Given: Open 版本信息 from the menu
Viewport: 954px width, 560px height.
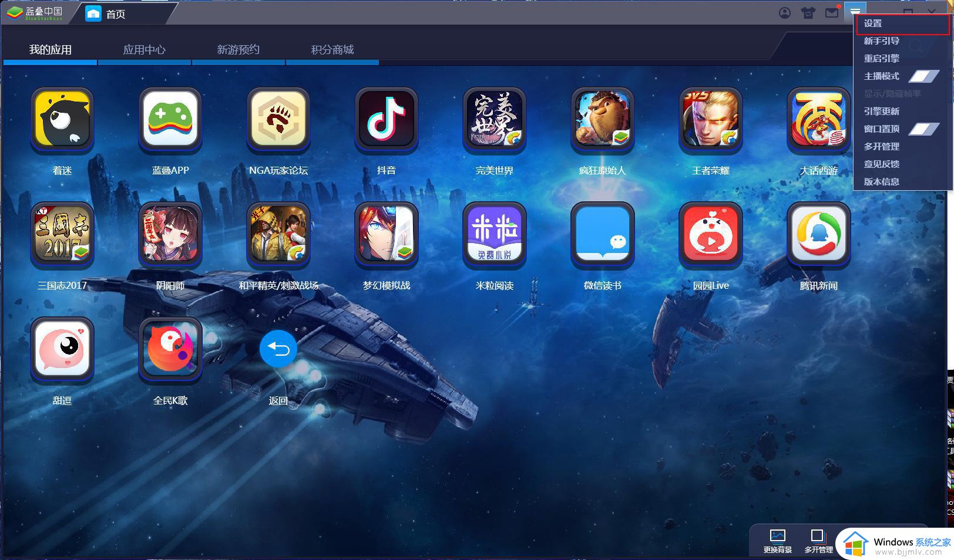Looking at the screenshot, I should (x=882, y=182).
